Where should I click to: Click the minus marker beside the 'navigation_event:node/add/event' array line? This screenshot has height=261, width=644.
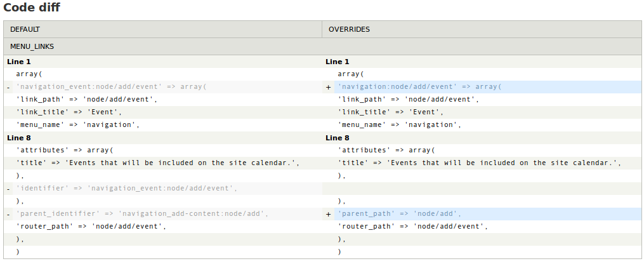pyautogui.click(x=8, y=87)
